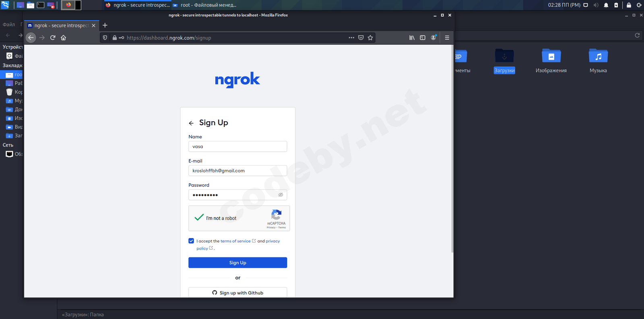Go back in the file manager
Screen dimensions: 644x319
point(8,35)
